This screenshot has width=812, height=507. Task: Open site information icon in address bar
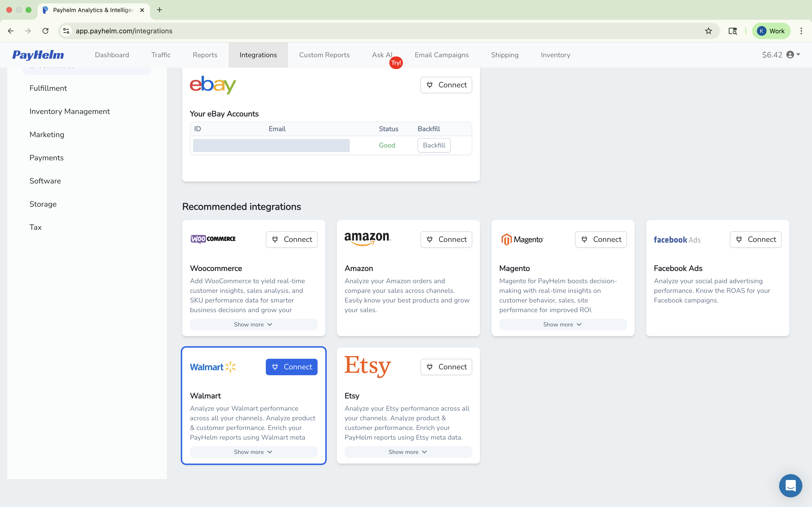tap(66, 31)
